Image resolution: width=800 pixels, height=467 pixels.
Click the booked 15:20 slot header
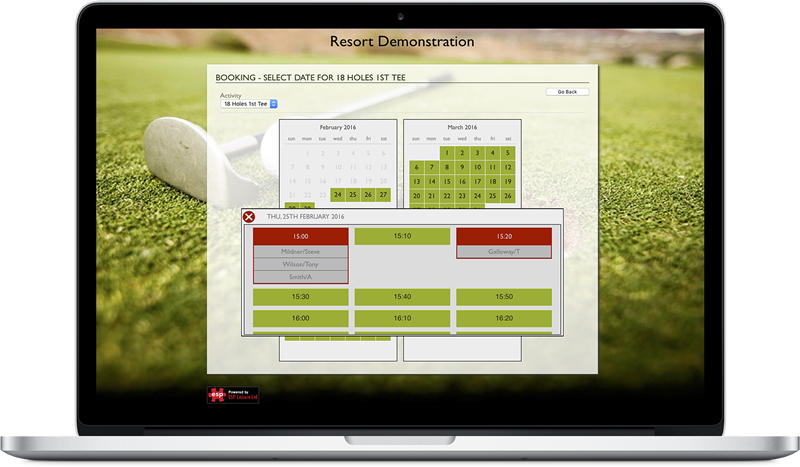click(x=504, y=237)
